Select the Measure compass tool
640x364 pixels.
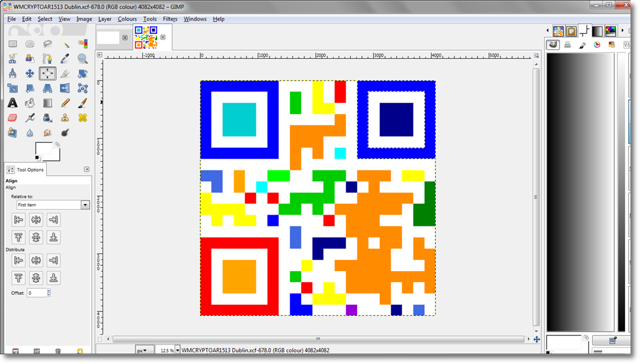click(x=12, y=73)
